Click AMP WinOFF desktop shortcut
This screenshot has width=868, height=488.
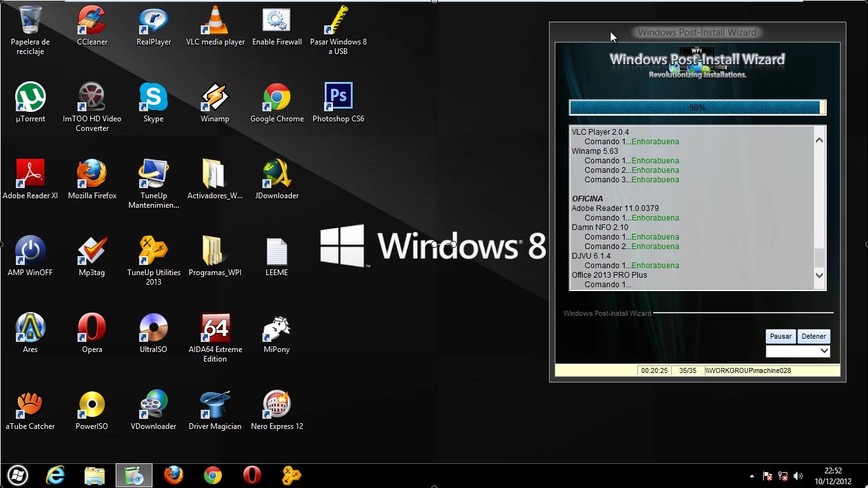click(x=30, y=256)
